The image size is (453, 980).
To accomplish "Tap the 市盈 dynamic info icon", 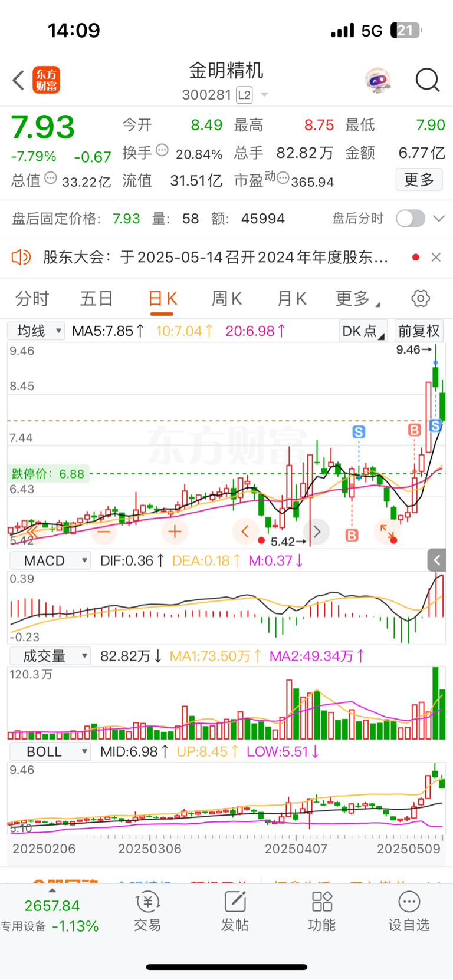I will [x=283, y=178].
